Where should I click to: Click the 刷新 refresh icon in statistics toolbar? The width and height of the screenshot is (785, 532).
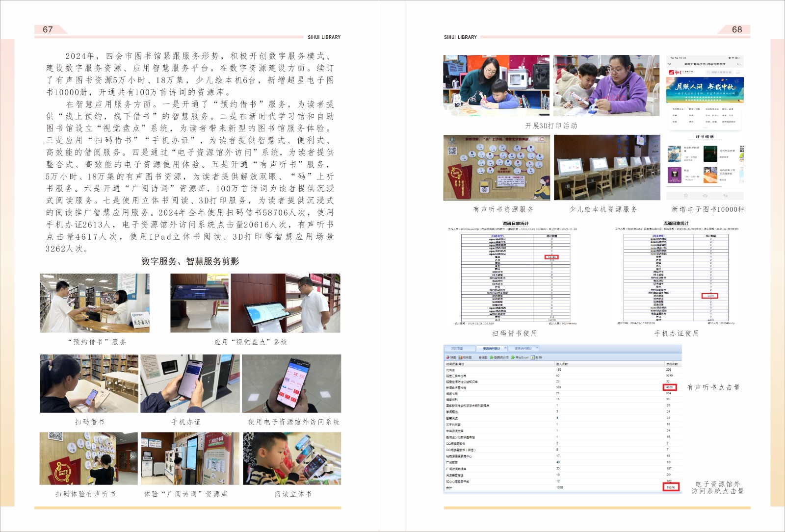pyautogui.click(x=533, y=357)
